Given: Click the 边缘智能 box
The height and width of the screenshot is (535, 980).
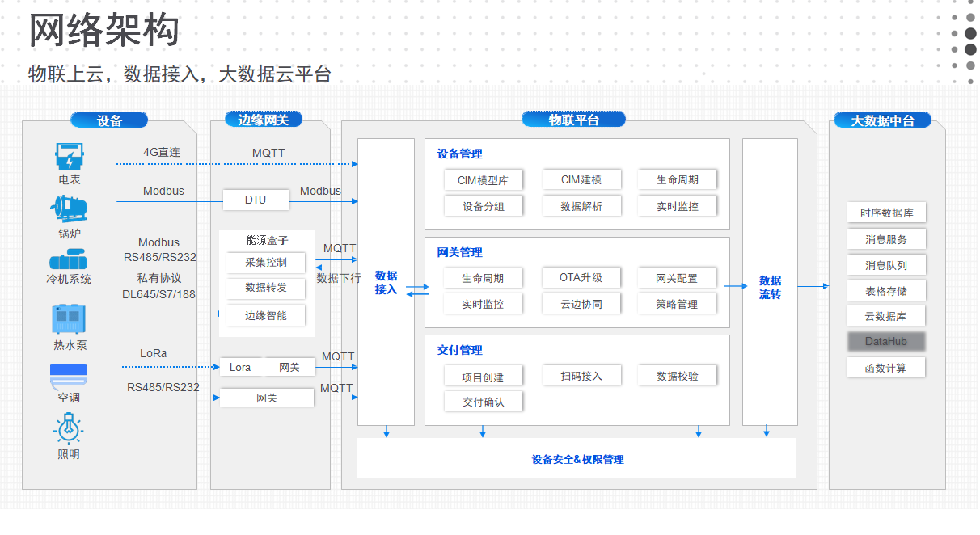Looking at the screenshot, I should 266,315.
